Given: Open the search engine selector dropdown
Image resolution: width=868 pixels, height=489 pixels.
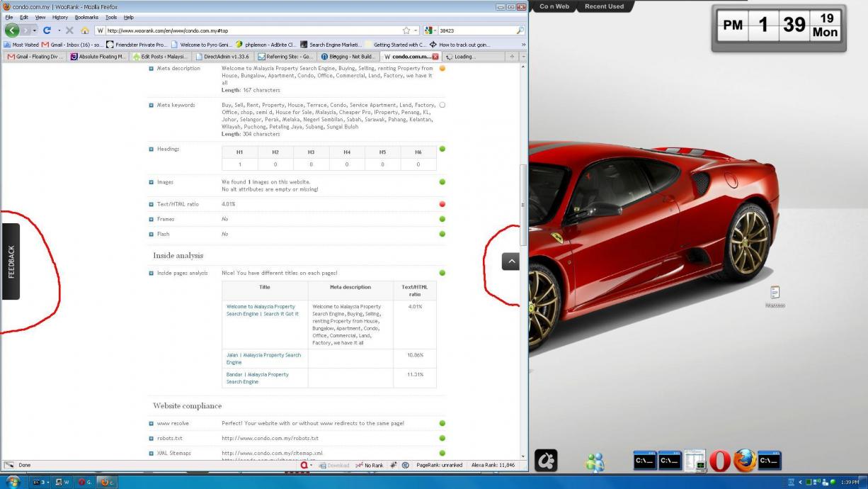Looking at the screenshot, I should tap(430, 30).
